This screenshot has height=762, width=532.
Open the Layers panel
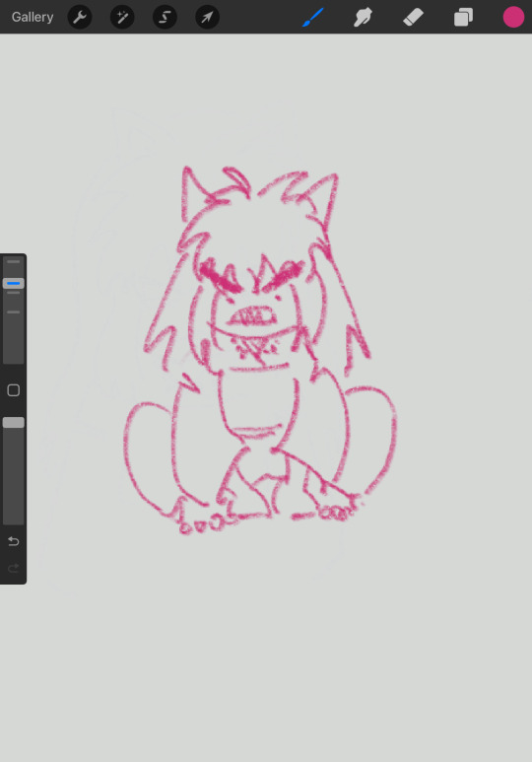click(x=463, y=17)
